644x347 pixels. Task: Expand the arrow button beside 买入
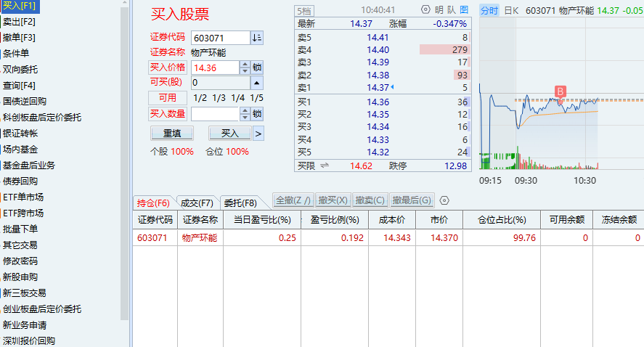258,134
